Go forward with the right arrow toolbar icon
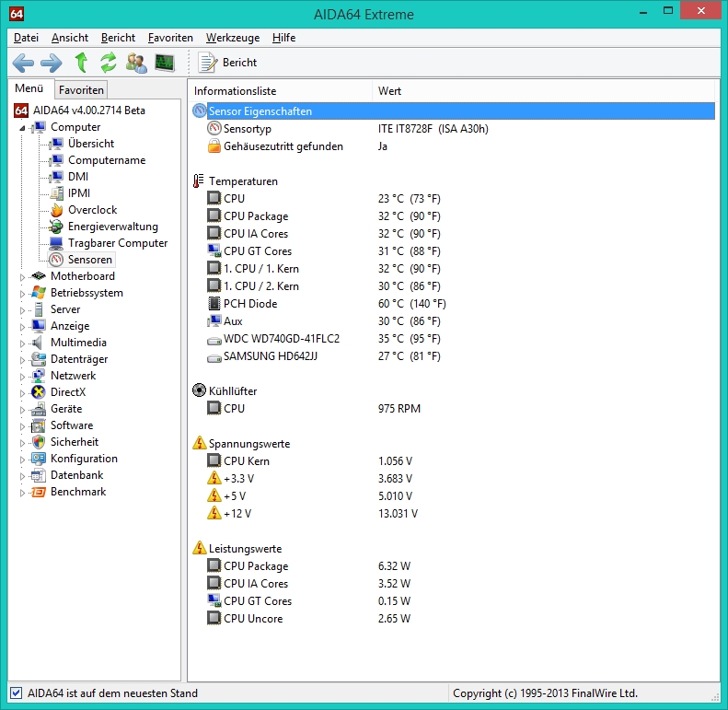Screen dimensions: 728x710 tap(51, 63)
